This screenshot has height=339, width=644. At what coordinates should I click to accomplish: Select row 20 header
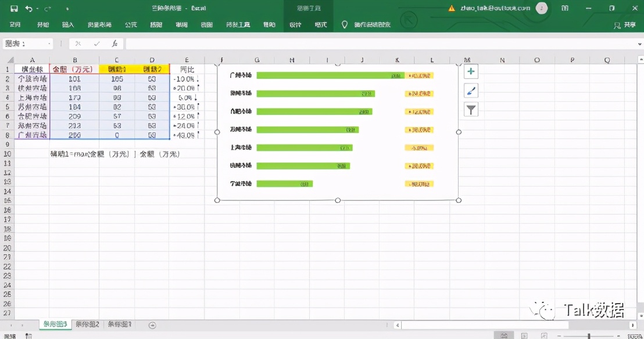coord(7,248)
